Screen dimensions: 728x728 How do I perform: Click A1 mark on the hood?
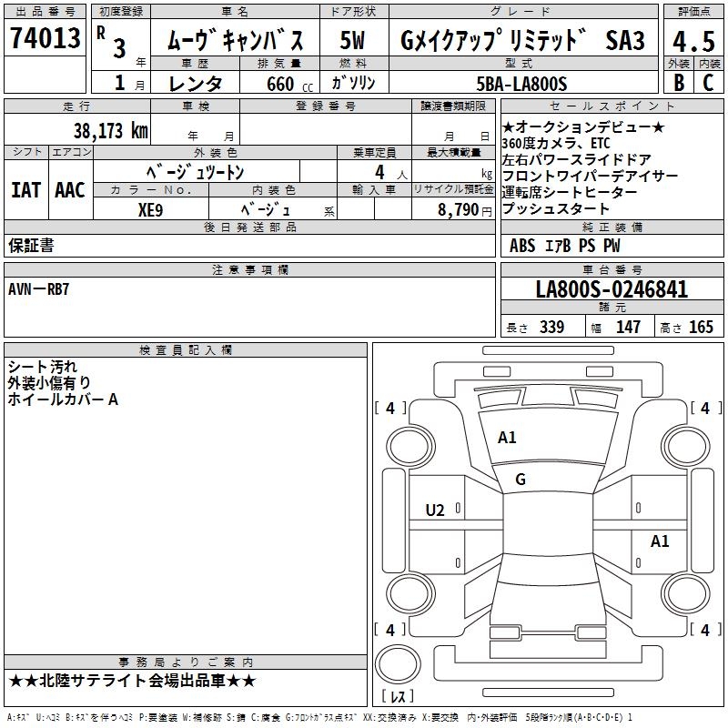point(507,438)
